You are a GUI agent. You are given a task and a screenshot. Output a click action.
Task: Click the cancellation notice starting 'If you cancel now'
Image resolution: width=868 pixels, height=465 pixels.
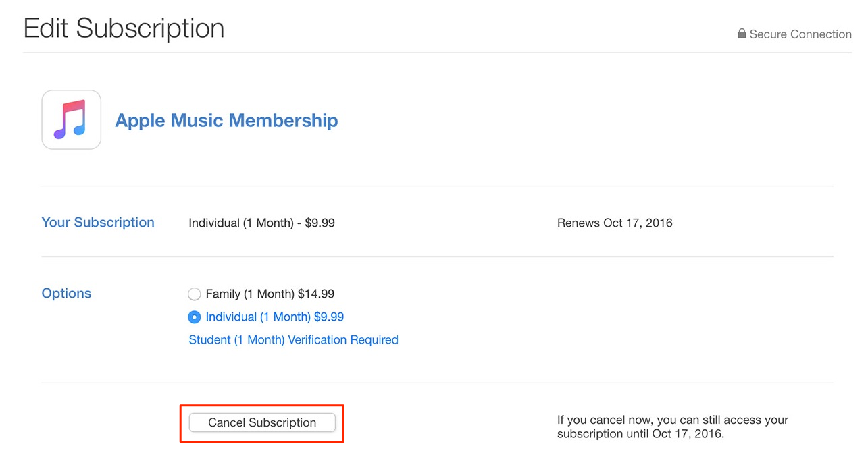pos(673,427)
